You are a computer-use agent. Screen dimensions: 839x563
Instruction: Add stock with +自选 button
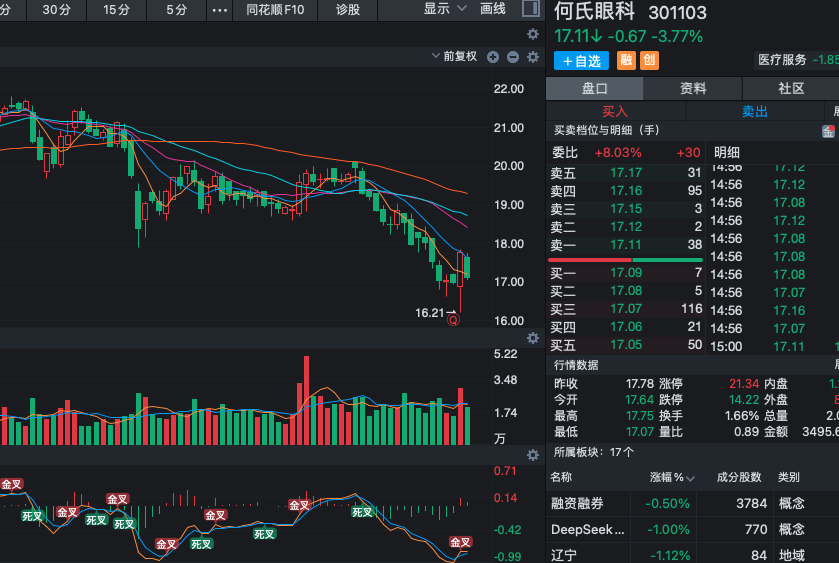(x=582, y=61)
